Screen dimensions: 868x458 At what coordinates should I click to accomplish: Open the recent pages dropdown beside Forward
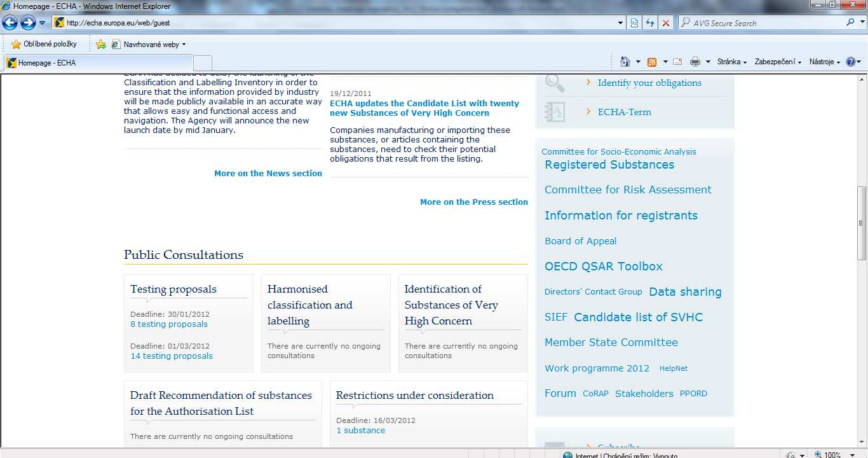tap(43, 23)
